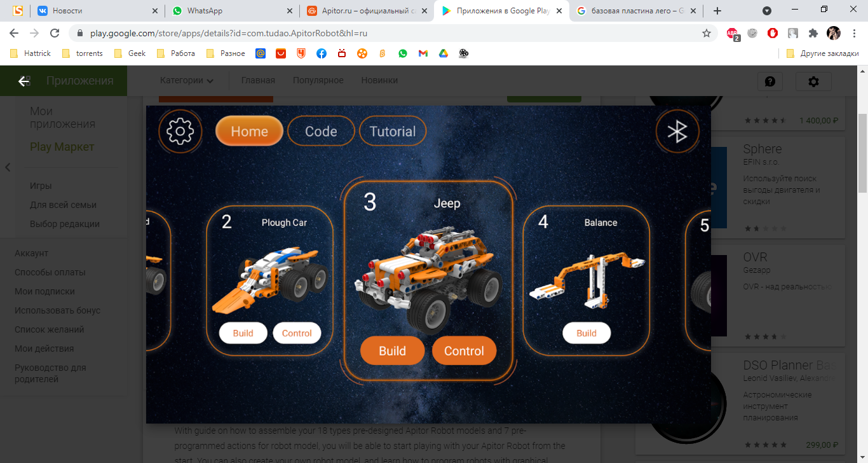Switch to the Apitor.ru tab

(x=366, y=11)
